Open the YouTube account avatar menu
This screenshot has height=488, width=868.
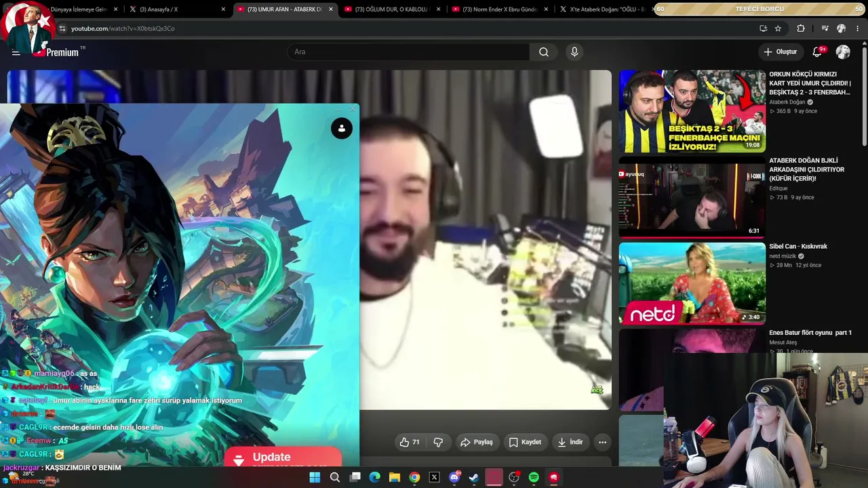(843, 52)
